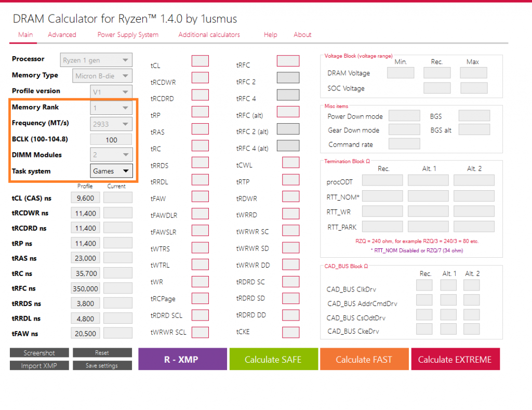Click the tWRWR SC timing field

[x=291, y=230]
